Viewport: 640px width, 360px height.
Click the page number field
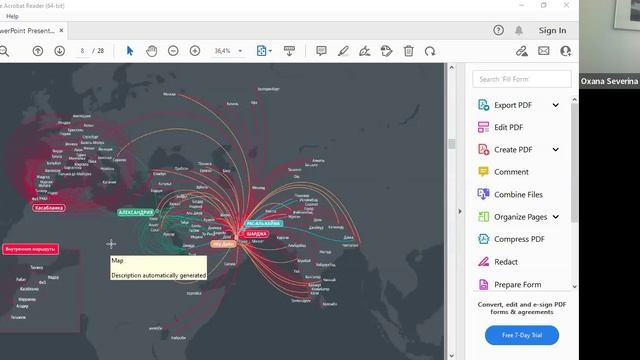82,51
